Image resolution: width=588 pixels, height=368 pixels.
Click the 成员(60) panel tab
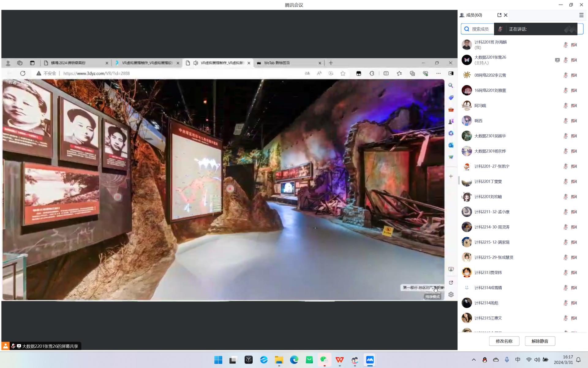474,15
